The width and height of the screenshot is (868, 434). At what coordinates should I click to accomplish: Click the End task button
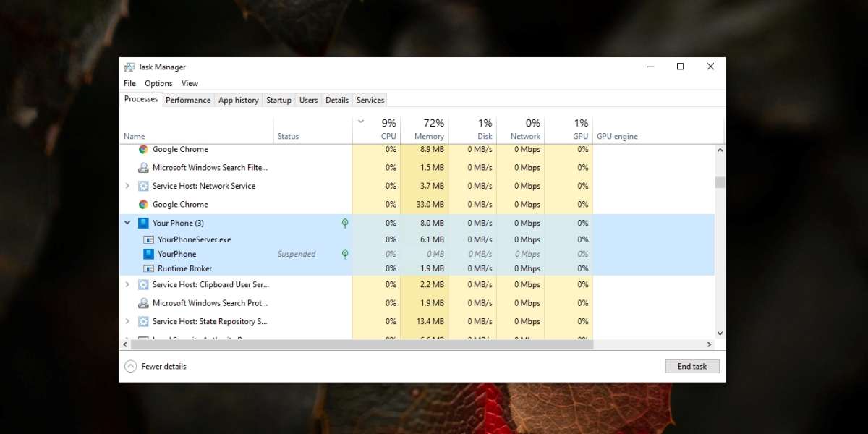pyautogui.click(x=692, y=366)
